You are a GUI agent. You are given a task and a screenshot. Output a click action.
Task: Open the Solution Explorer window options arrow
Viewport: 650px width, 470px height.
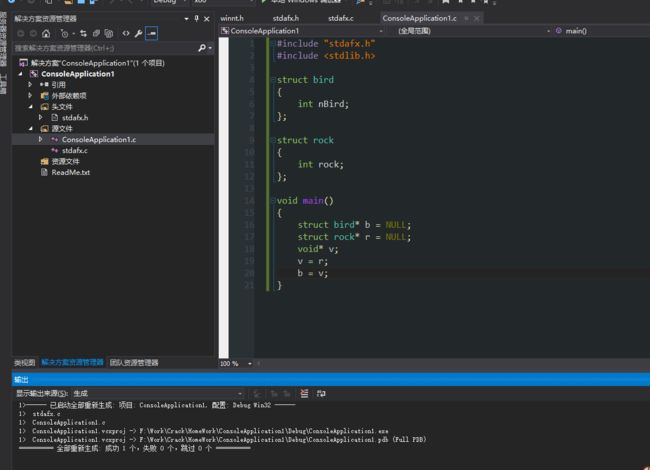[x=186, y=19]
